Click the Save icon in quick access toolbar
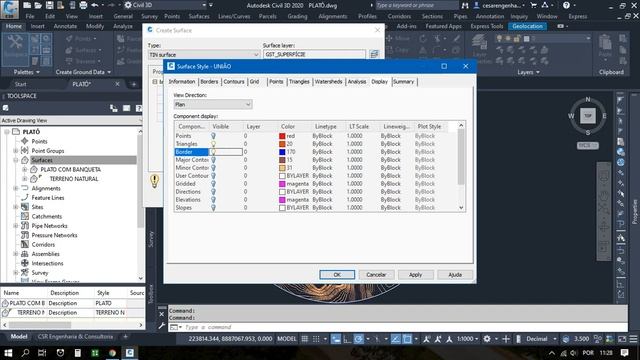 [49, 5]
